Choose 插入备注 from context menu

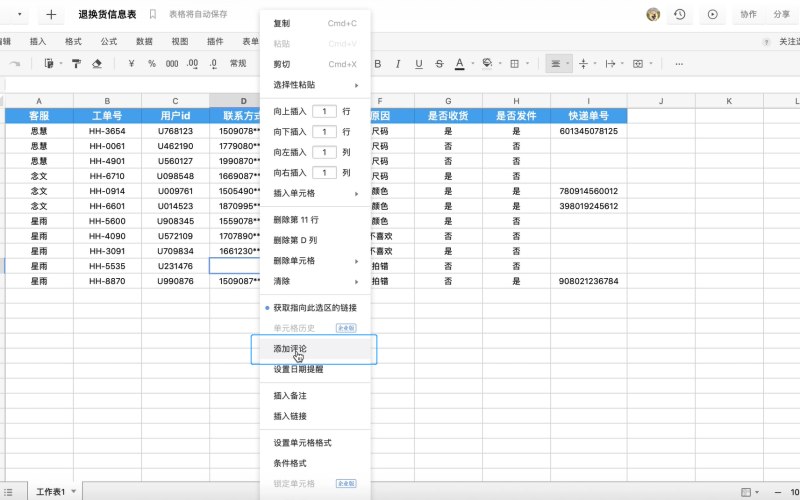[315, 396]
